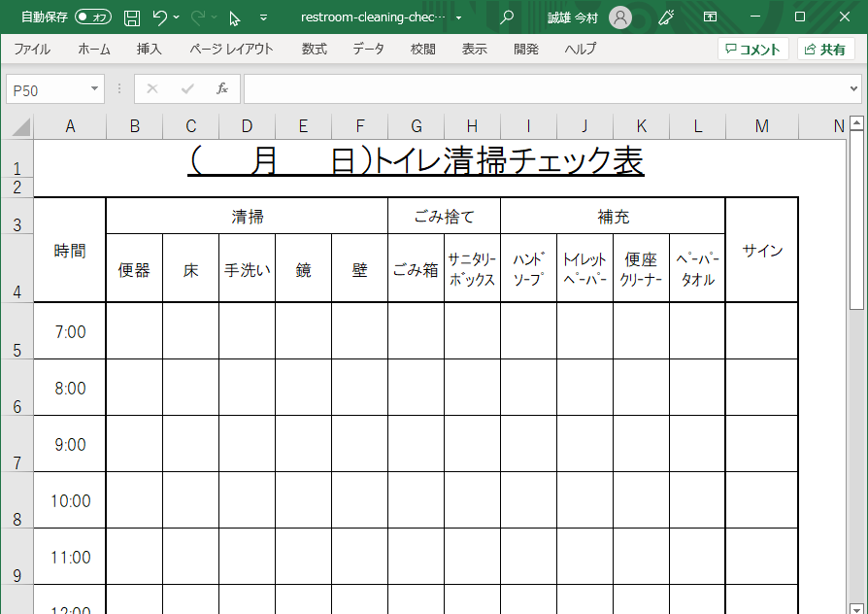
Task: Expand the Name Box dropdown arrow
Action: [94, 89]
